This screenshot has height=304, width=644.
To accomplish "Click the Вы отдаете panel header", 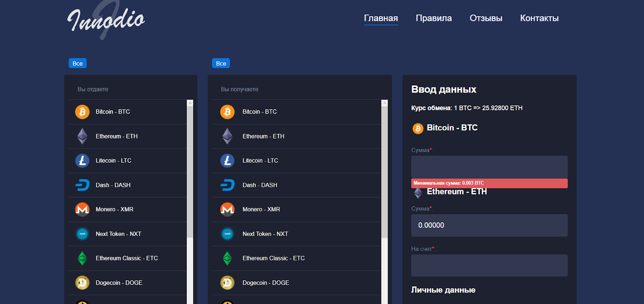I will pos(93,89).
